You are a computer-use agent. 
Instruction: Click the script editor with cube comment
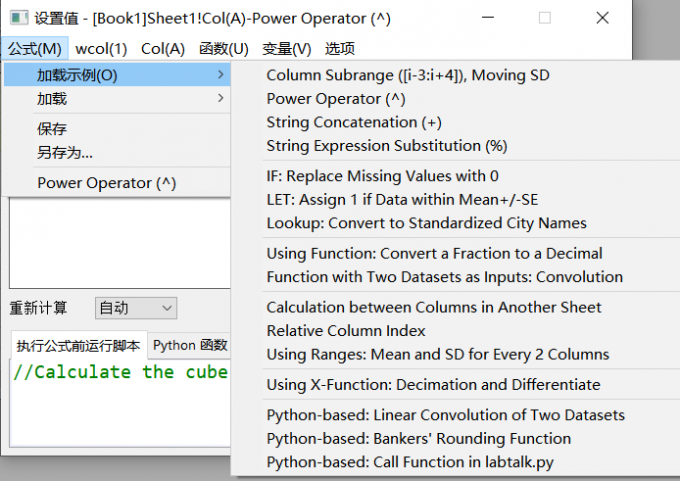[x=120, y=403]
